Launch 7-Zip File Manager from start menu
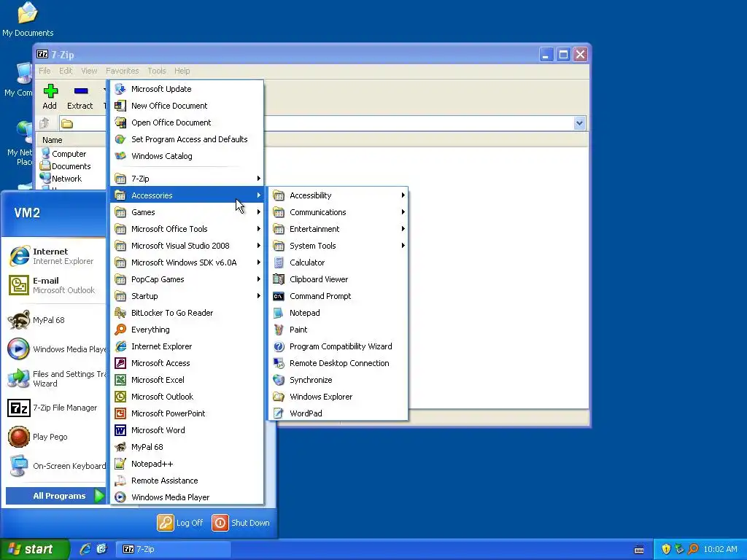 (55, 408)
